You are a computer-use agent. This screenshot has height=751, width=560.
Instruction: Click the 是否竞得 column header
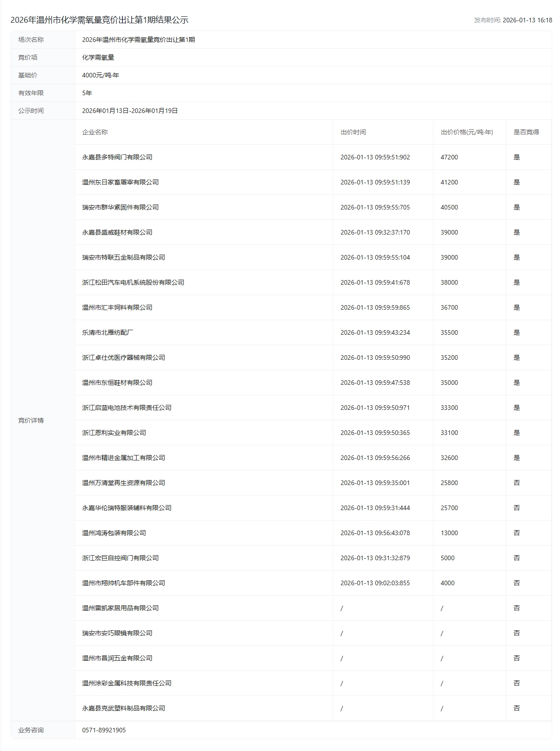click(526, 132)
